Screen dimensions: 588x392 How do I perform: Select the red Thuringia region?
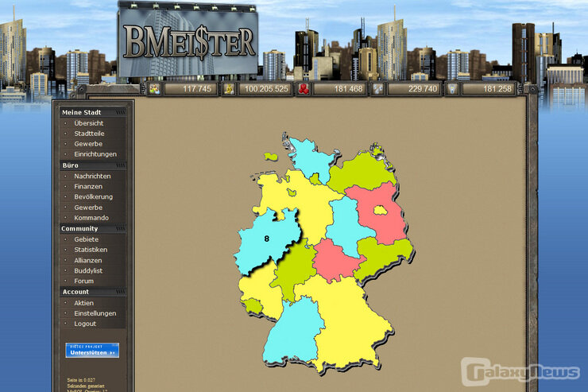(x=334, y=261)
